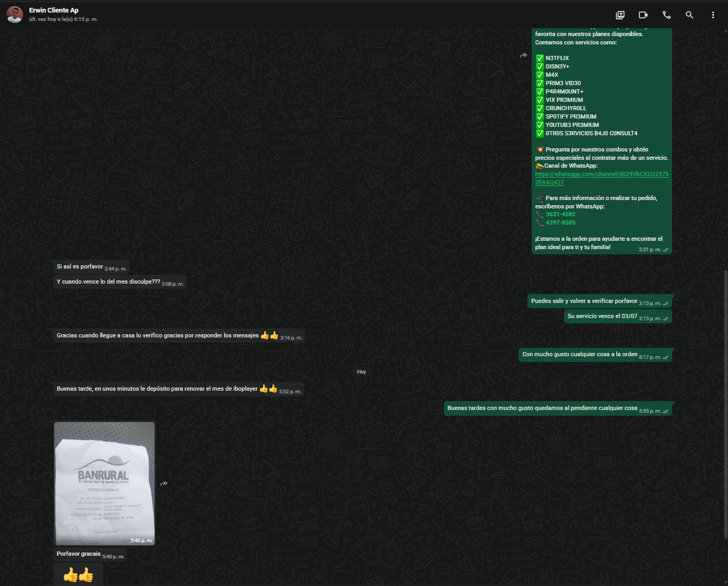728x586 pixels.
Task: Open the three-dot chat menu
Action: (x=713, y=15)
